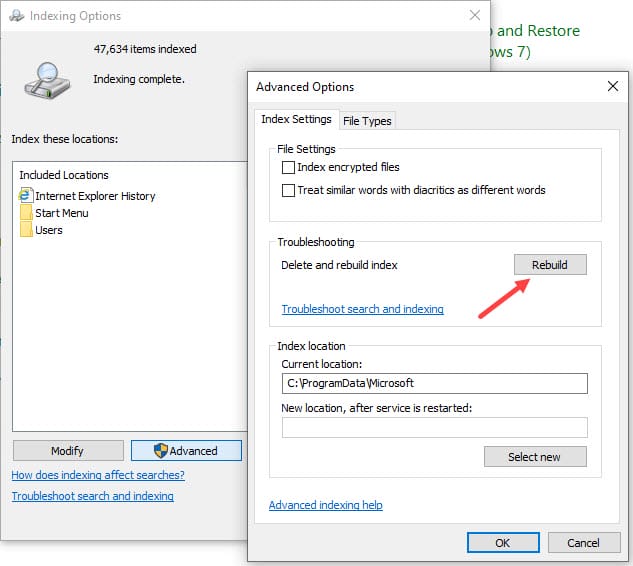Click the New location input field
This screenshot has height=566, width=633.
(x=435, y=428)
